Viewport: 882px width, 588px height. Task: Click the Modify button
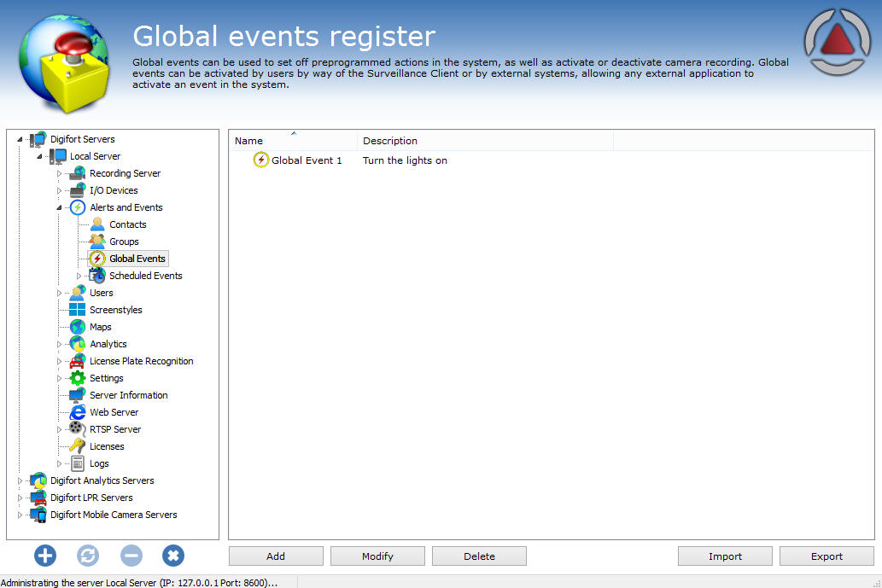[x=377, y=556]
